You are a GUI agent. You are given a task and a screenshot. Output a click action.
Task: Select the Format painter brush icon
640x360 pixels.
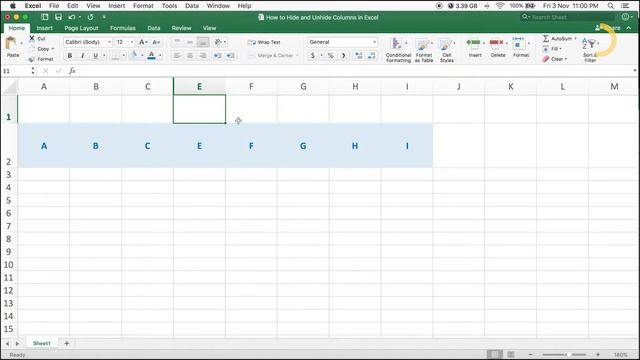[32, 59]
